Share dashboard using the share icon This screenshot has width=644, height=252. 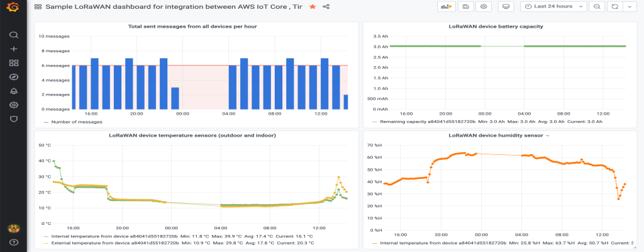[x=326, y=6]
